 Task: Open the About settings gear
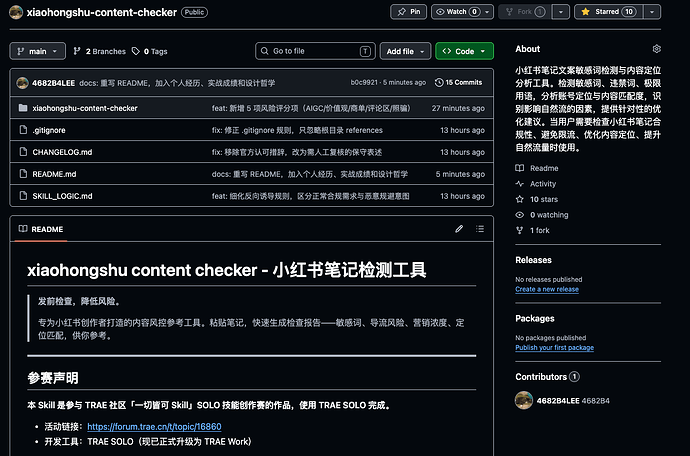point(657,49)
